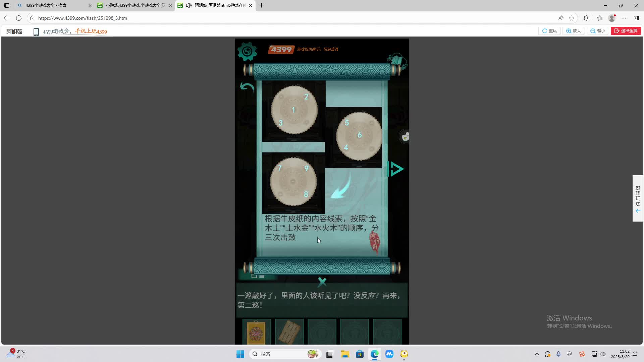The image size is (644, 362).
Task: Click the curved back arrow in scroll
Action: click(x=247, y=87)
